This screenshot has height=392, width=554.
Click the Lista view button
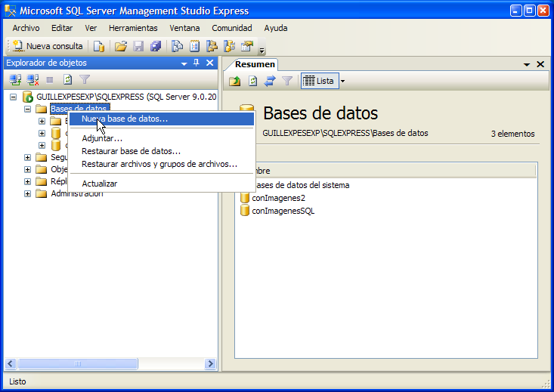point(320,81)
